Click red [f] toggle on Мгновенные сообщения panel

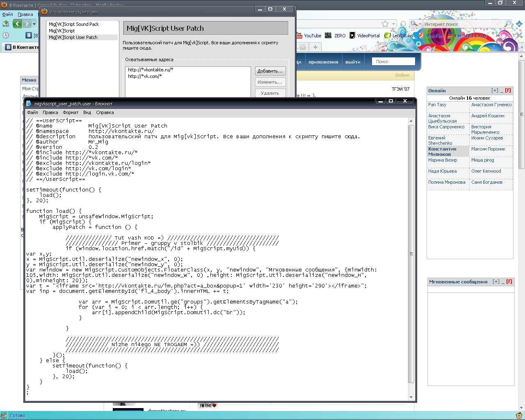tap(509, 281)
